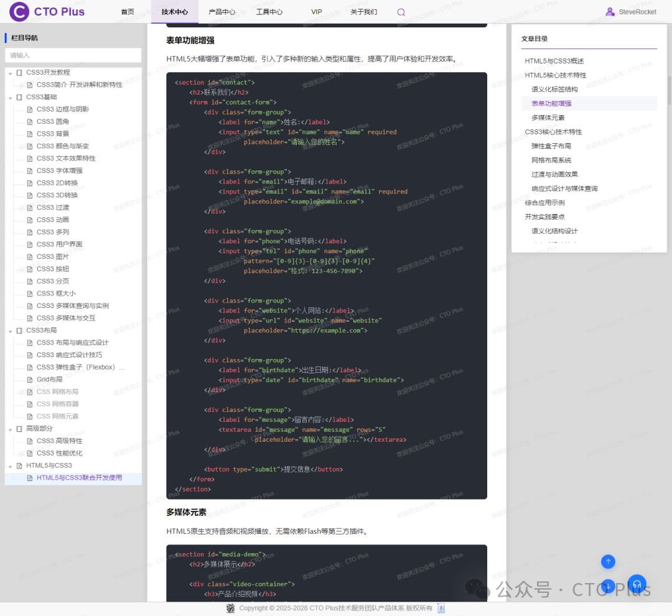Viewport: 672px width, 616px height.
Task: Click the user avatar icon next to SteveRocket
Action: pos(610,12)
